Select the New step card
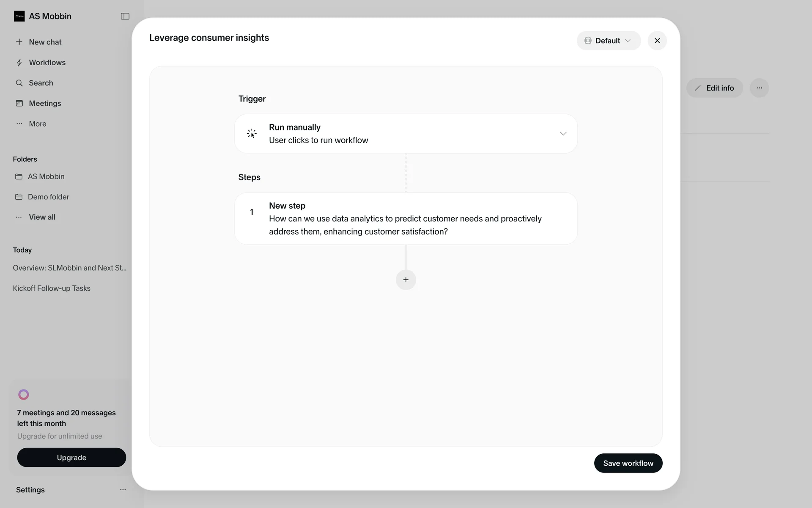The width and height of the screenshot is (812, 508). point(405,218)
